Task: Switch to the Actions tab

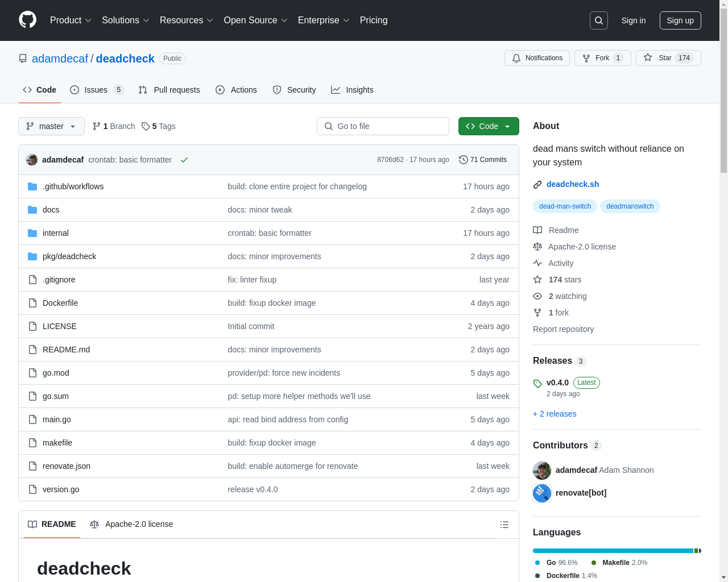Action: 236,90
